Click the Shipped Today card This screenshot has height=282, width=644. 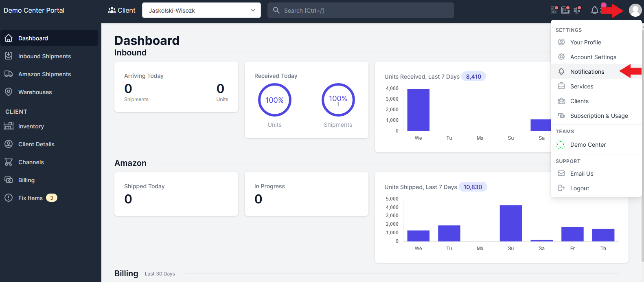coord(176,194)
